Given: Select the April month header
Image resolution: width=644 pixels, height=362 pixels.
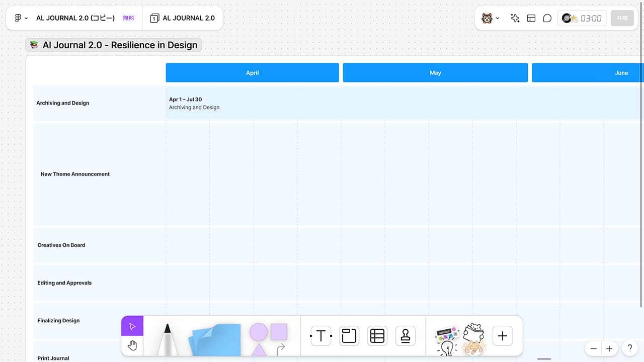Looking at the screenshot, I should click(252, 73).
